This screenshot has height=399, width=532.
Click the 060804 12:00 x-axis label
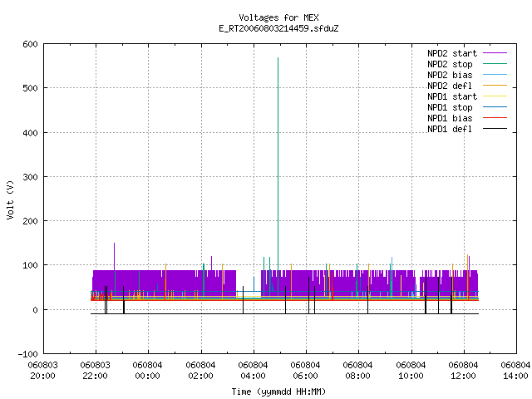click(x=464, y=371)
